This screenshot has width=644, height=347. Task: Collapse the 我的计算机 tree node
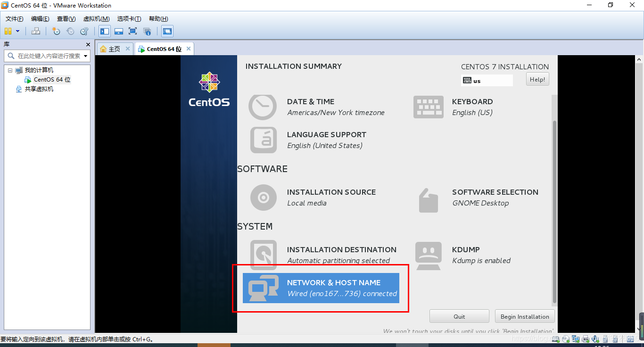10,70
